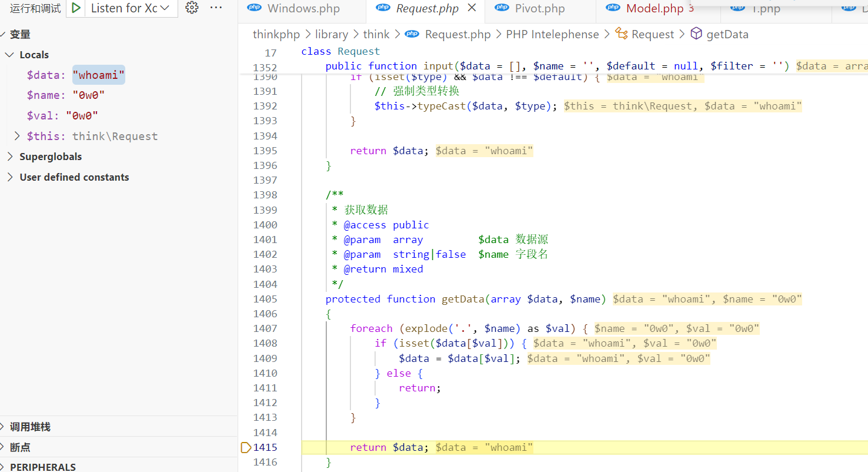
Task: Click 强制类型转换 comment on line 1391
Action: pos(417,91)
